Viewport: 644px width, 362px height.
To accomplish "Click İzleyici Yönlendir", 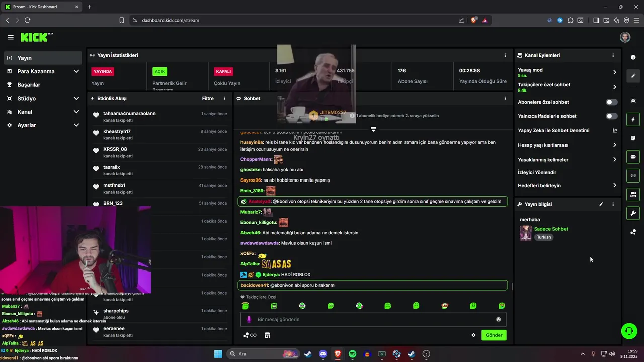I will [537, 172].
